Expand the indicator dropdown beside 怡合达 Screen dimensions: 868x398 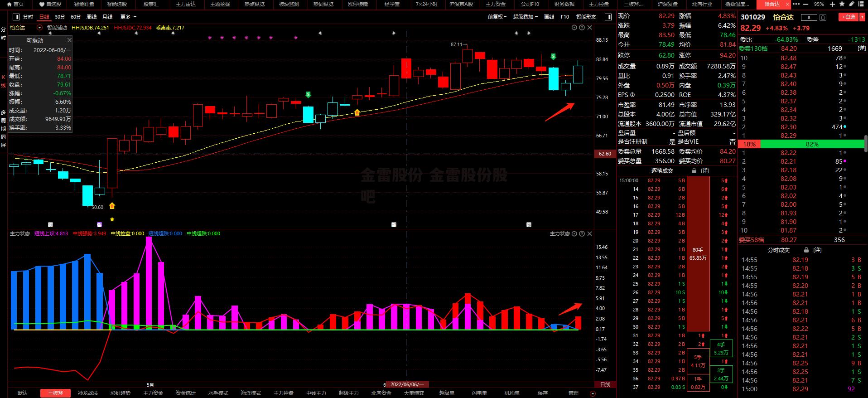tap(39, 28)
